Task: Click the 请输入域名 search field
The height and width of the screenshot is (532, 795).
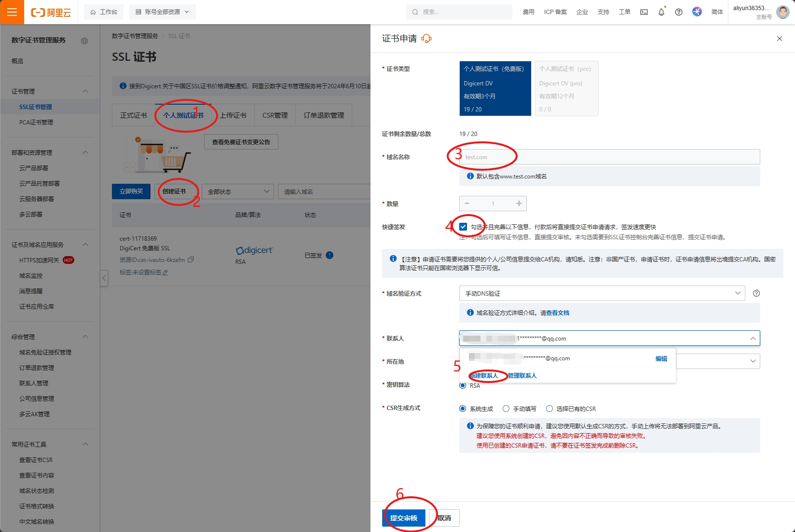Action: (324, 191)
